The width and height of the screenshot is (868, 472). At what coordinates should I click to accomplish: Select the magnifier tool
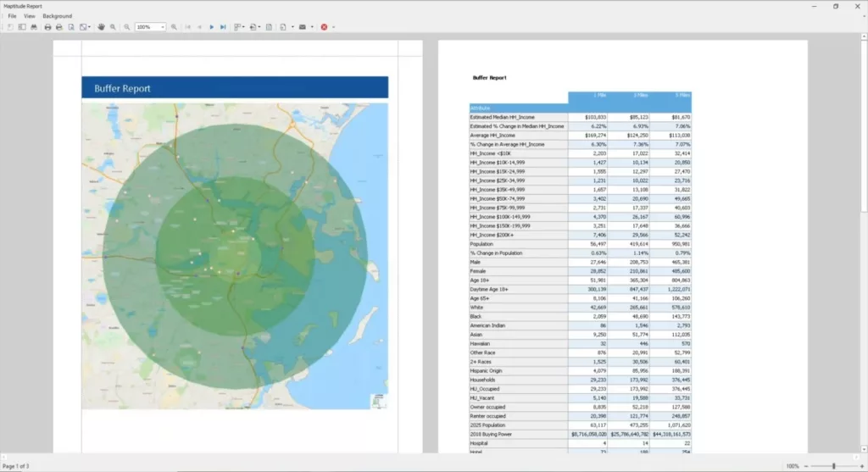(x=113, y=27)
